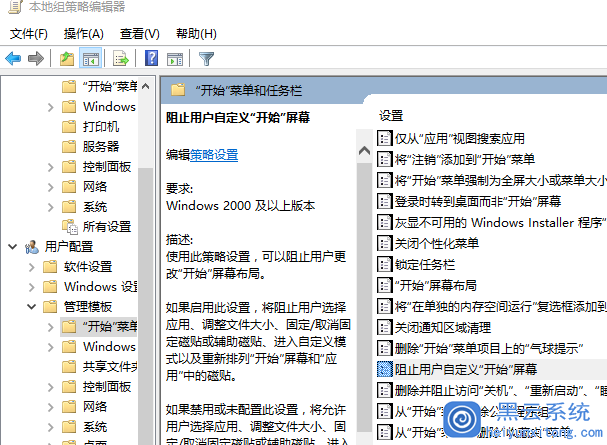Screen dimensions: 607x445
Task: Click policy icon beside 锁定任务栏
Action: click(384, 264)
